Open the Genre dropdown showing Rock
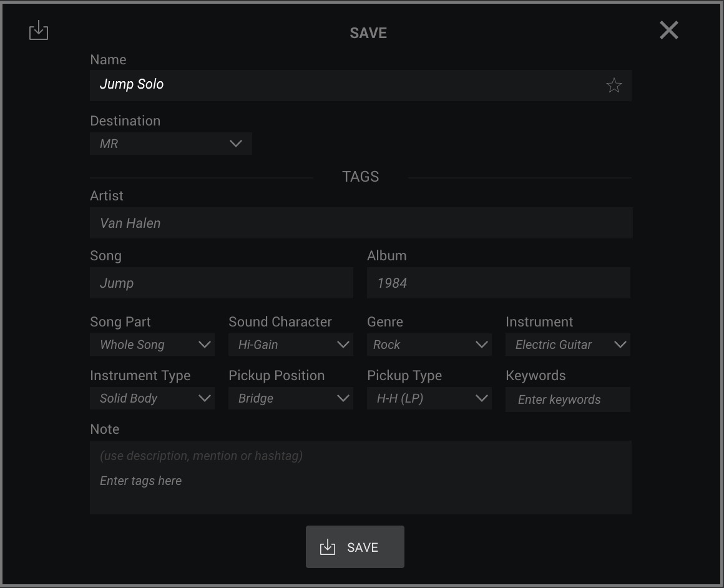 pos(429,345)
